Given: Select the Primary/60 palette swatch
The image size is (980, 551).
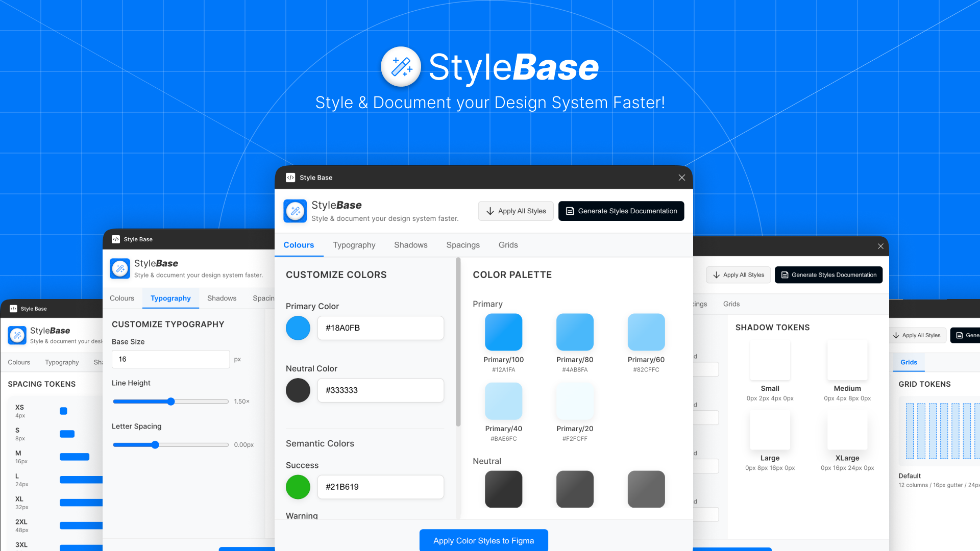Looking at the screenshot, I should [646, 332].
